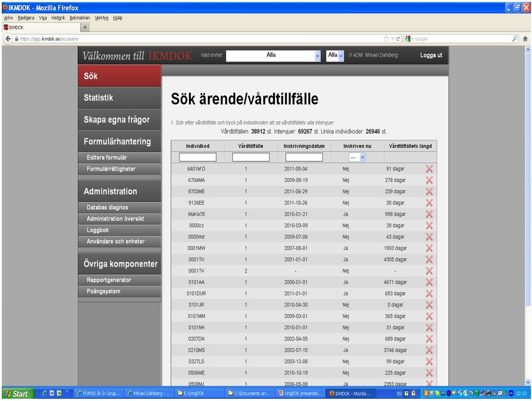Click the browser URL address bar

tap(200, 39)
